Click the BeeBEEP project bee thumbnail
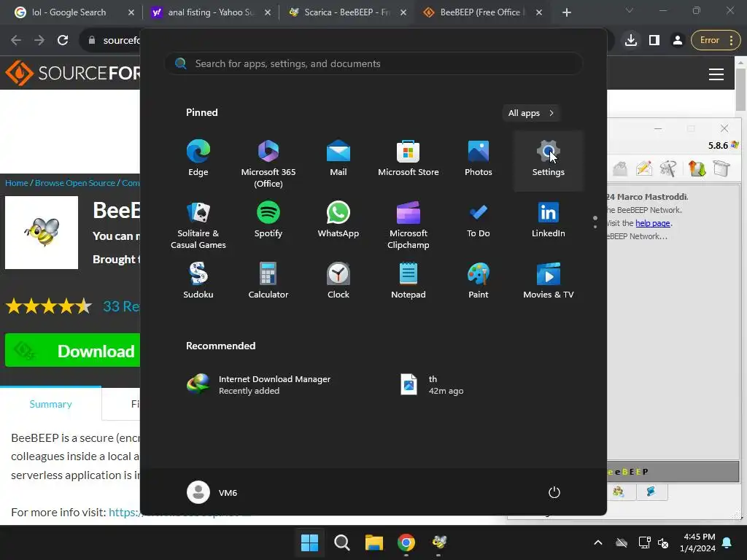 click(42, 233)
